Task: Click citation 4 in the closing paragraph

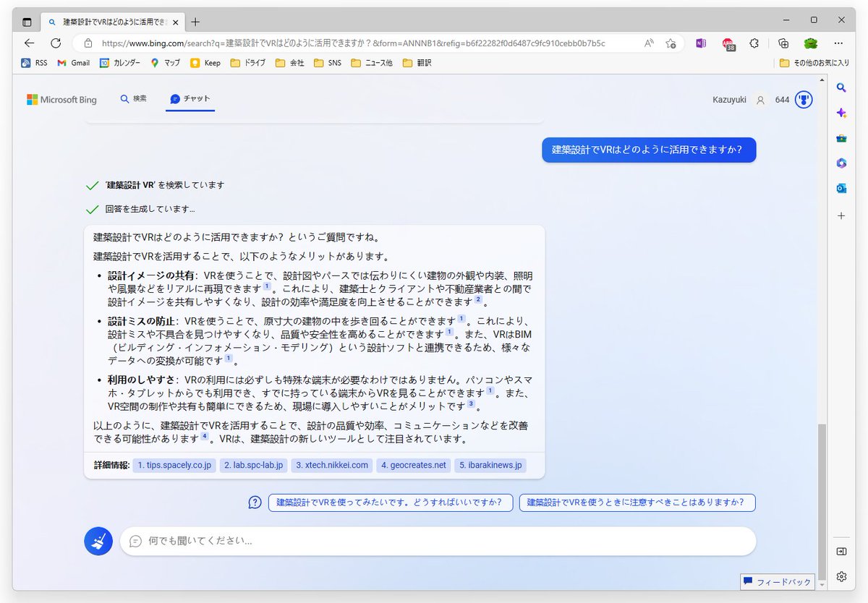Action: (205, 437)
